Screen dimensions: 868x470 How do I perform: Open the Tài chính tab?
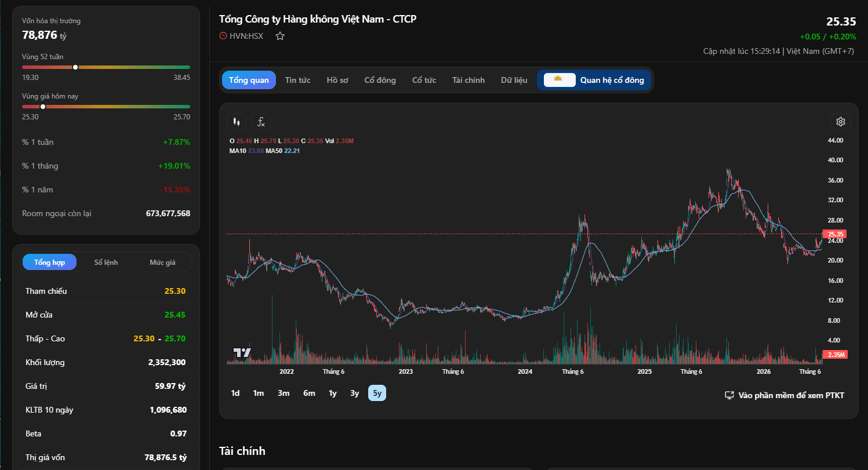coord(468,80)
